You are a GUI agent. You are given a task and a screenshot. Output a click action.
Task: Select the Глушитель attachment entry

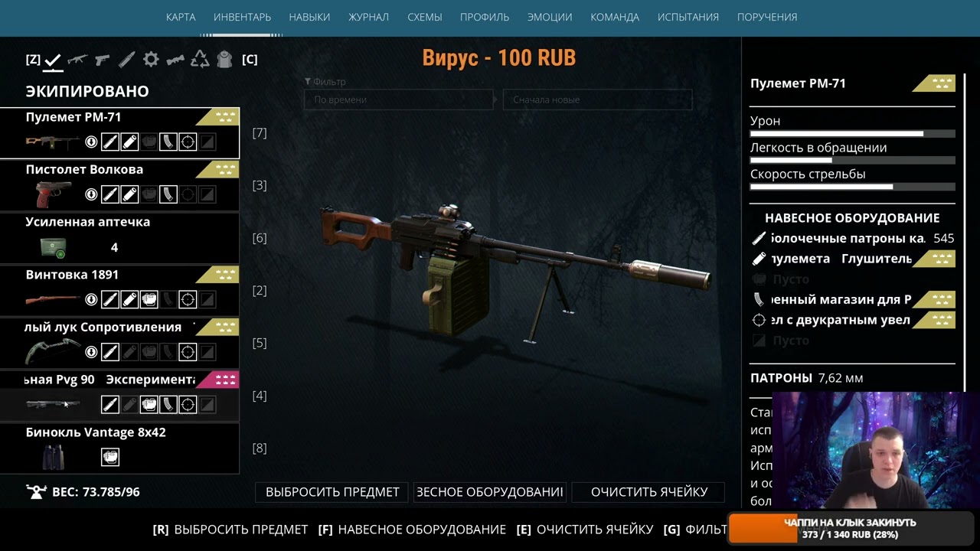[x=853, y=259]
